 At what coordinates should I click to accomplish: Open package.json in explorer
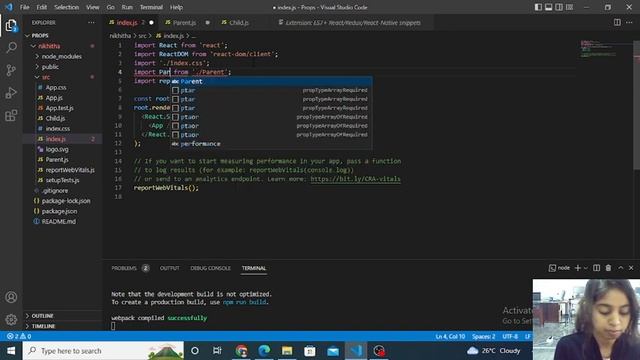coord(59,211)
